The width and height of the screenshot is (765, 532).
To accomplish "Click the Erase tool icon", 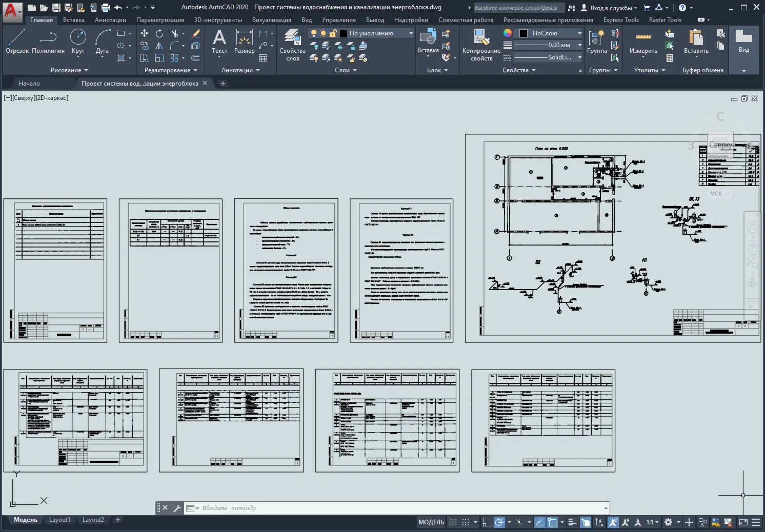I will click(195, 33).
